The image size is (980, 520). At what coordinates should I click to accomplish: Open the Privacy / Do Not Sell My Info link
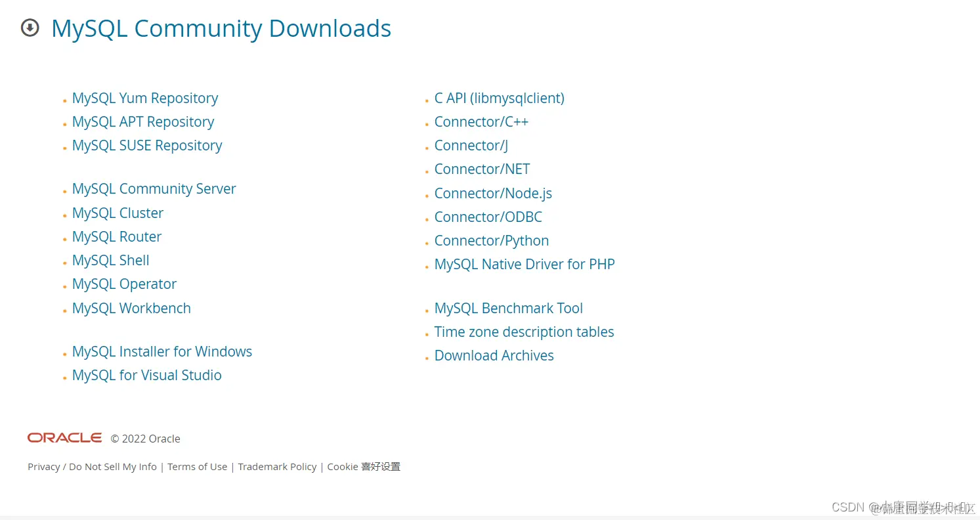click(x=92, y=467)
